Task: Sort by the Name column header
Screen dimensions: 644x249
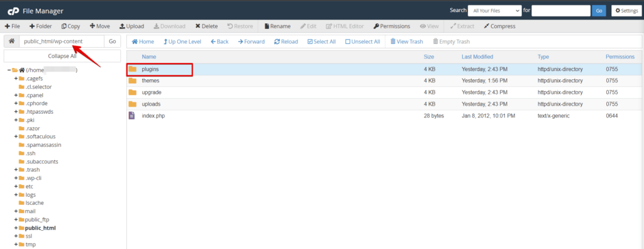Action: (148, 57)
